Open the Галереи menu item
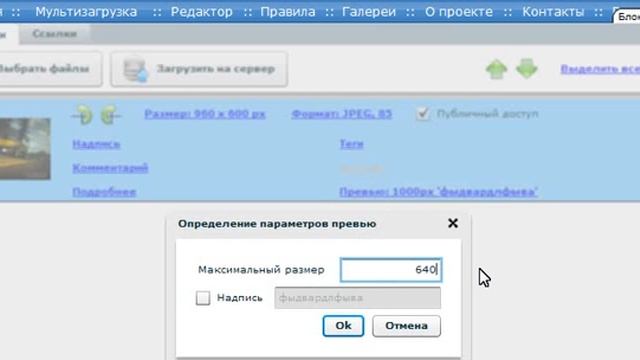Screen dimensions: 640x360 (x=369, y=12)
